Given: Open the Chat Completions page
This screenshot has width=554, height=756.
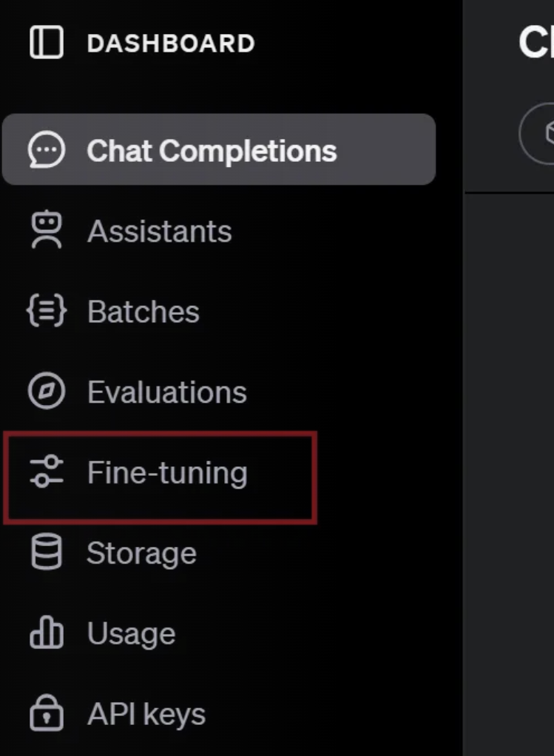Looking at the screenshot, I should click(x=219, y=149).
